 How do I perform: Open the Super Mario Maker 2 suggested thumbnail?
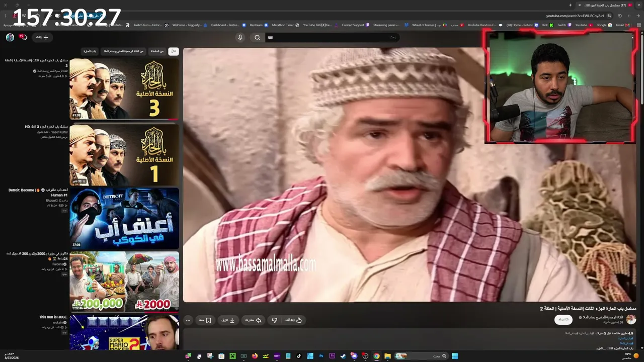click(124, 332)
